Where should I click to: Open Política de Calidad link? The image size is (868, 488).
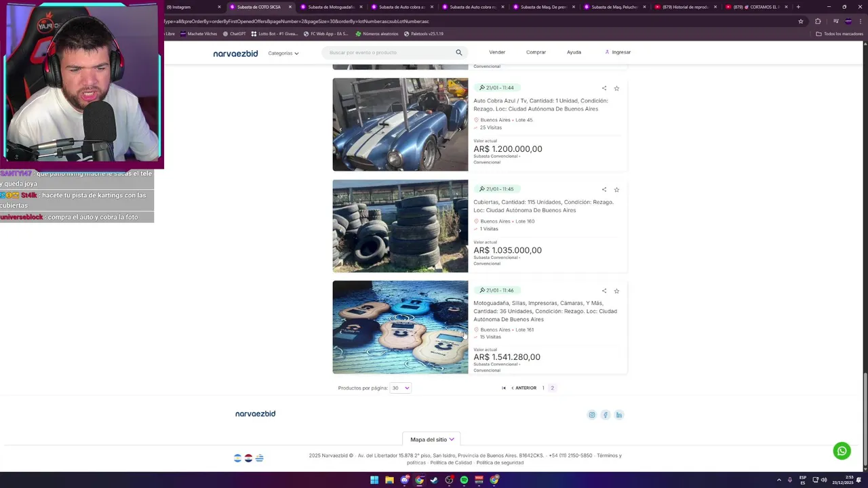[x=451, y=463]
